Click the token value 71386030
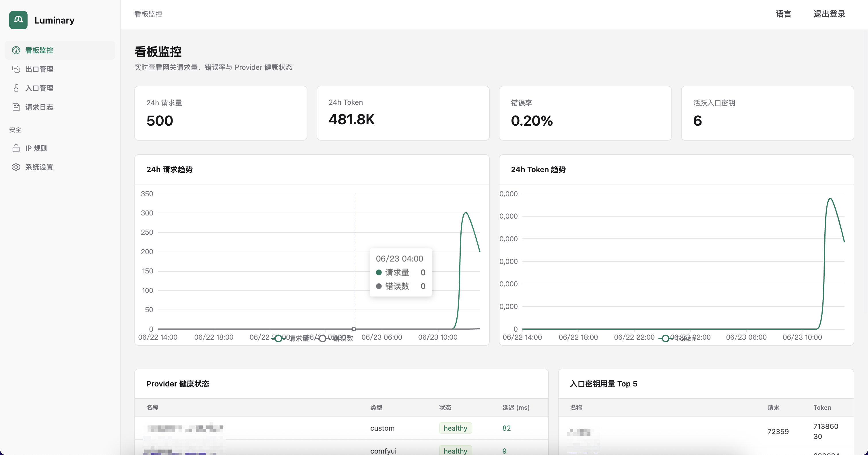Screen dimensions: 868x455 point(826,431)
